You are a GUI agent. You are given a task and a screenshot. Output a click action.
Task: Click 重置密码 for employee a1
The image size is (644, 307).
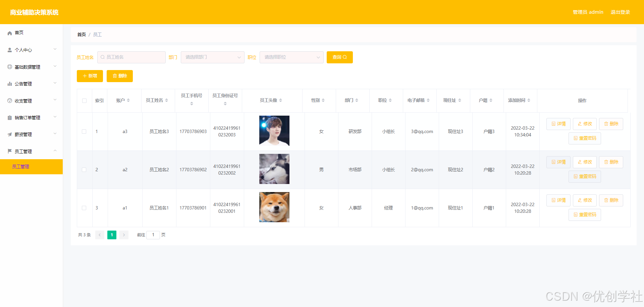(585, 215)
